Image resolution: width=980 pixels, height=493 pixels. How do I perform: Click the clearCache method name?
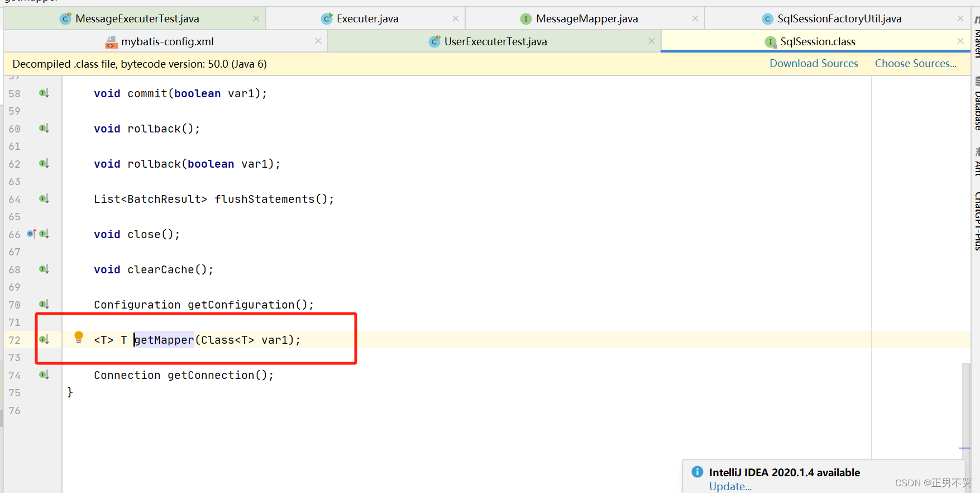tap(161, 269)
